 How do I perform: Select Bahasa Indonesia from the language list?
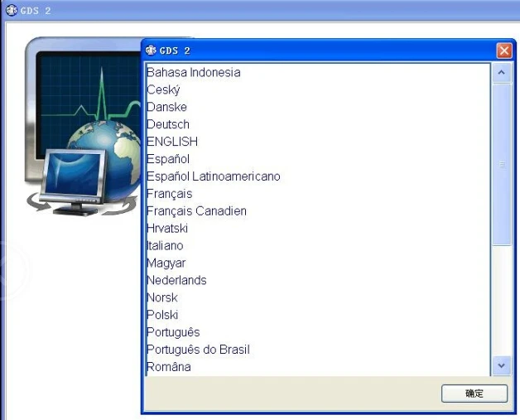(318, 72)
